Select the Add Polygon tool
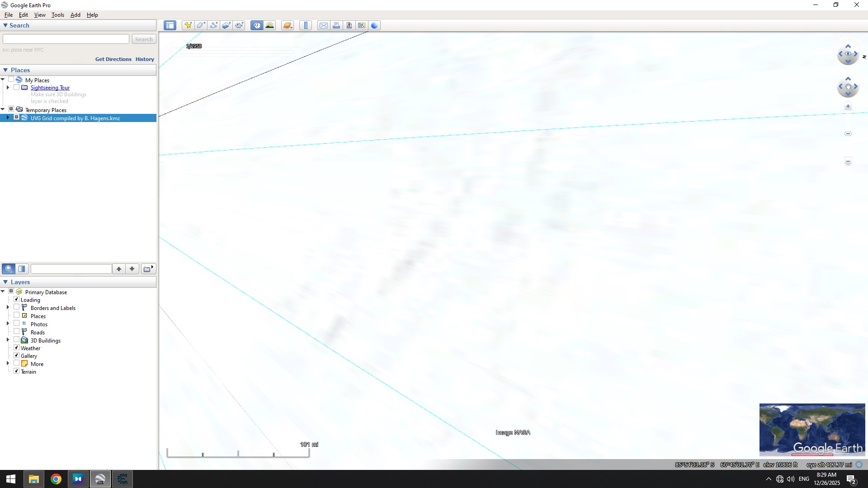868x488 pixels. 201,25
